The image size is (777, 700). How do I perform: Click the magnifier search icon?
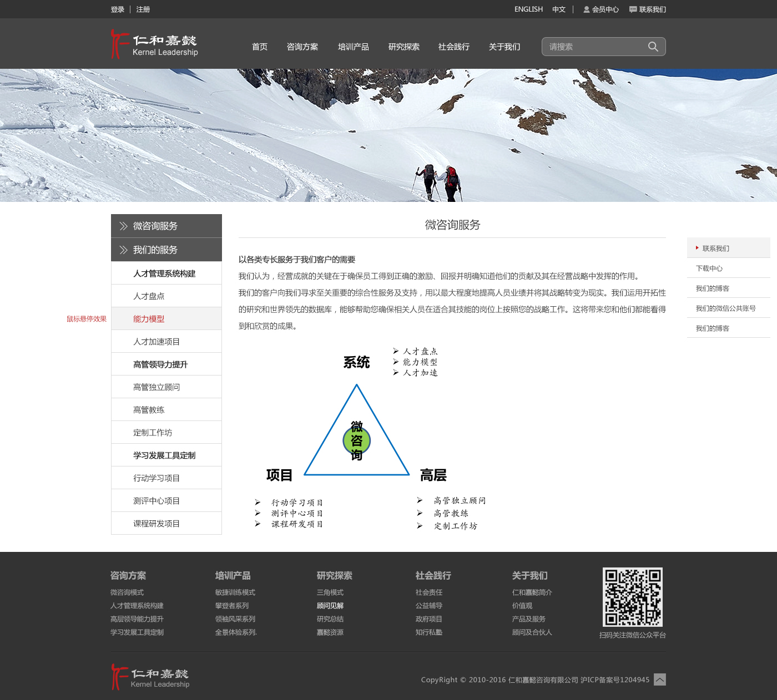(x=653, y=47)
